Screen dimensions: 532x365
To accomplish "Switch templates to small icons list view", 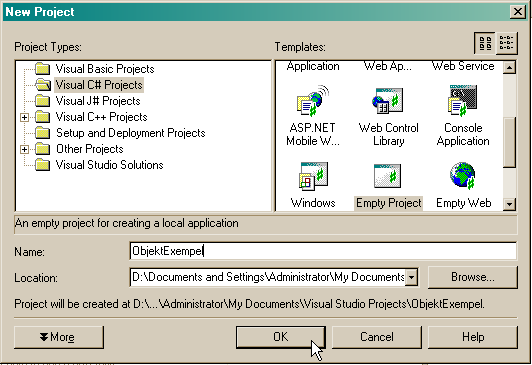I will [x=507, y=43].
